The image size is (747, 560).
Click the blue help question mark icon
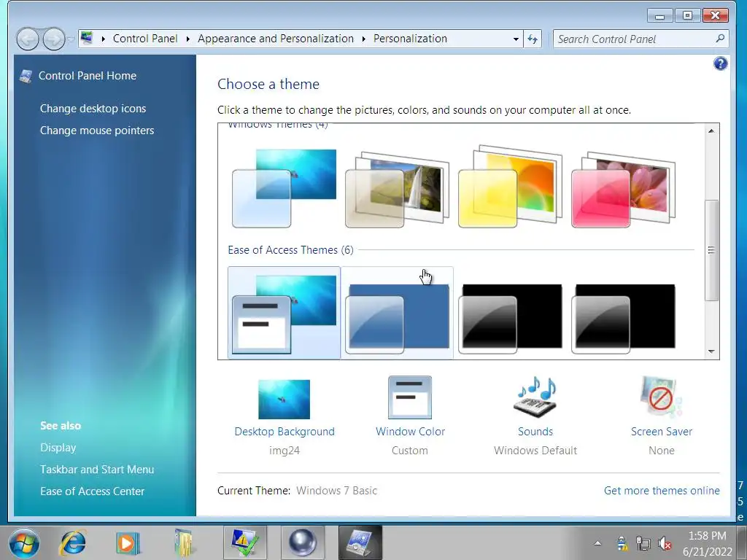[720, 63]
